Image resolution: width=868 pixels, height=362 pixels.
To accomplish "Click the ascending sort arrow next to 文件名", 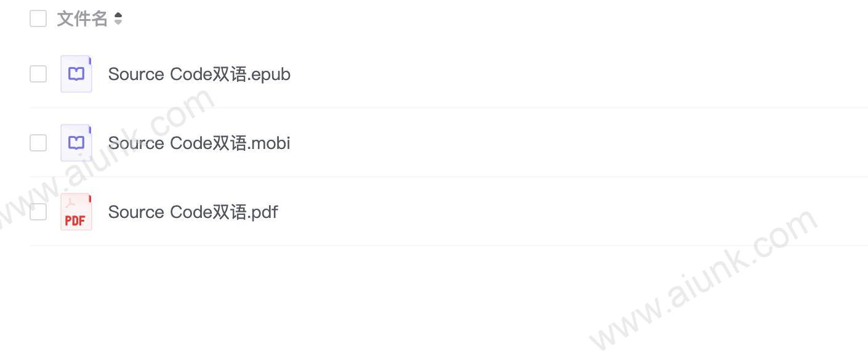I will [x=118, y=15].
